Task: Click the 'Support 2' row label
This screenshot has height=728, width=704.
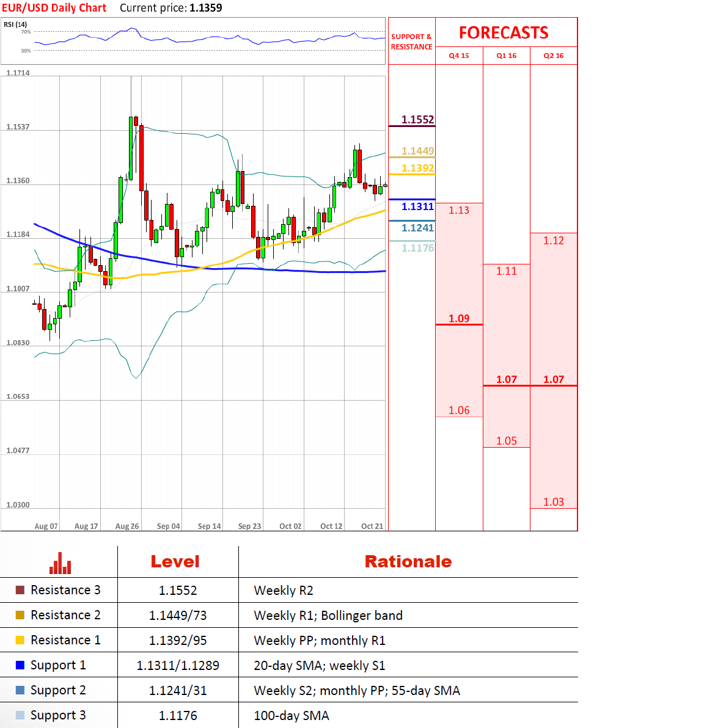Action: click(x=58, y=690)
